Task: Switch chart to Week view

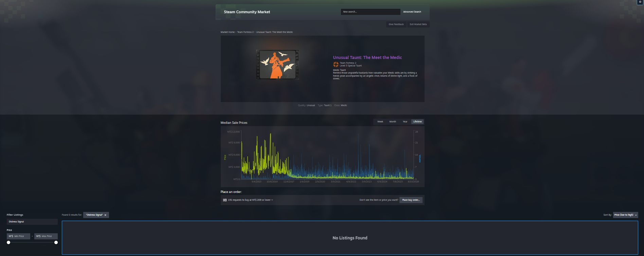Action: pos(380,122)
